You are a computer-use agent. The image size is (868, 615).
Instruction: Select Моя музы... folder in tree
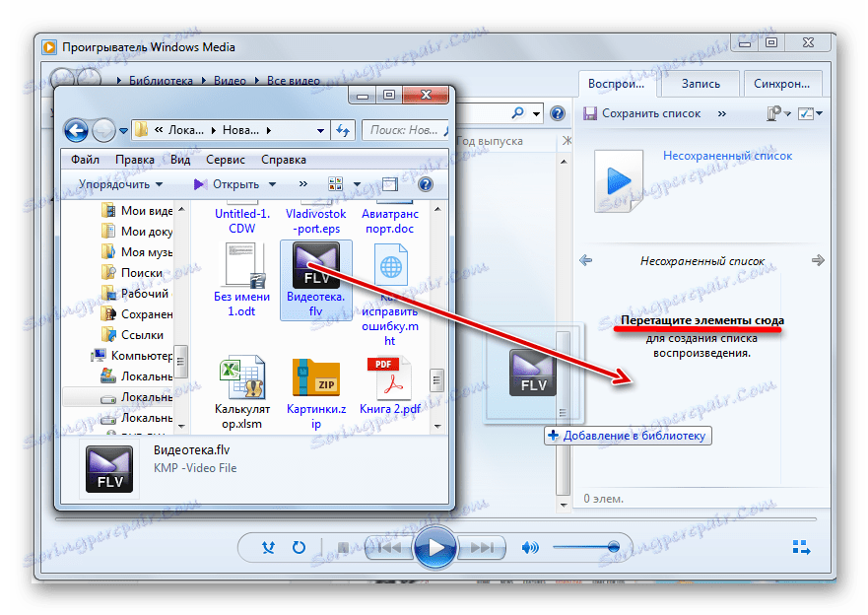[x=137, y=252]
